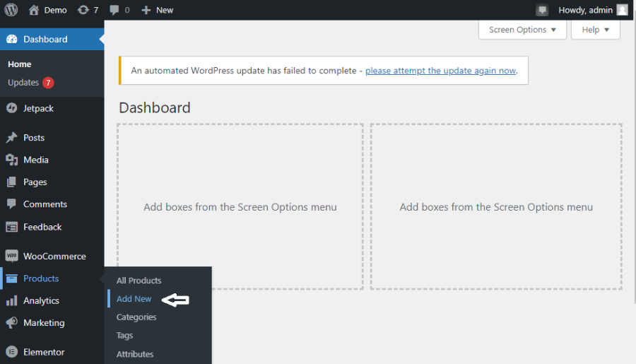Open the Media menu label

(x=36, y=160)
